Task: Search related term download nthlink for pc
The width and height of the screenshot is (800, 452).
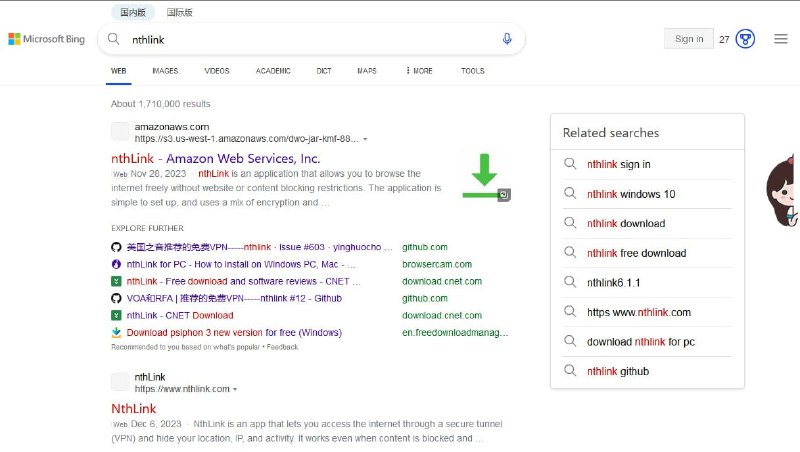Action: tap(641, 342)
